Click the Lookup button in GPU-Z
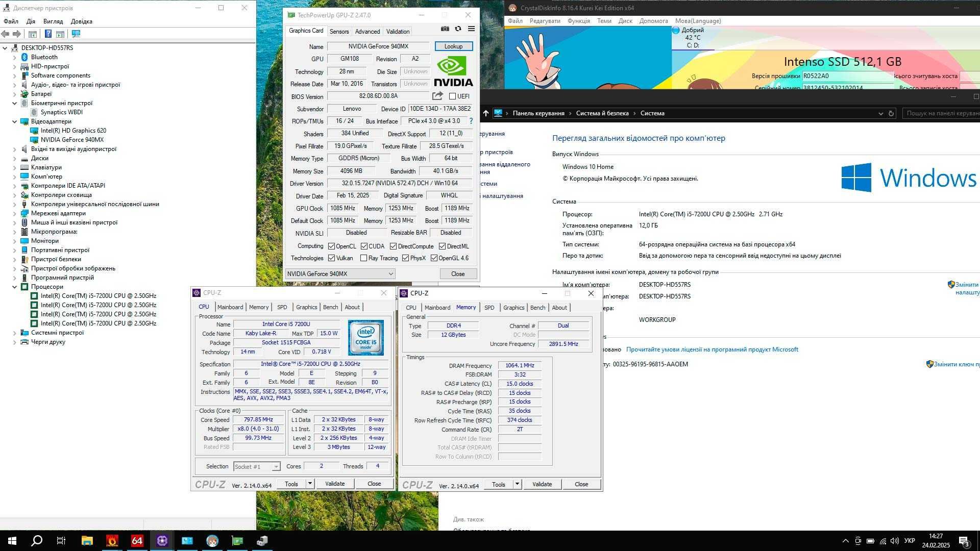The width and height of the screenshot is (980, 551). tap(453, 46)
